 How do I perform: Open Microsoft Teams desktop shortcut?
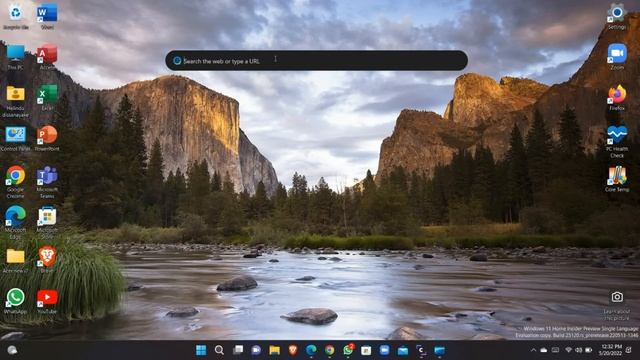47,182
